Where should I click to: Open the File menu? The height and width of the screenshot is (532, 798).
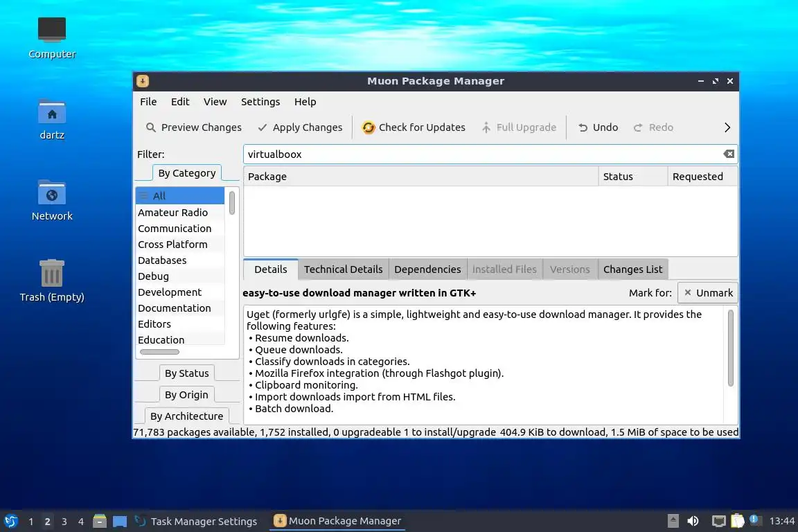coord(148,102)
